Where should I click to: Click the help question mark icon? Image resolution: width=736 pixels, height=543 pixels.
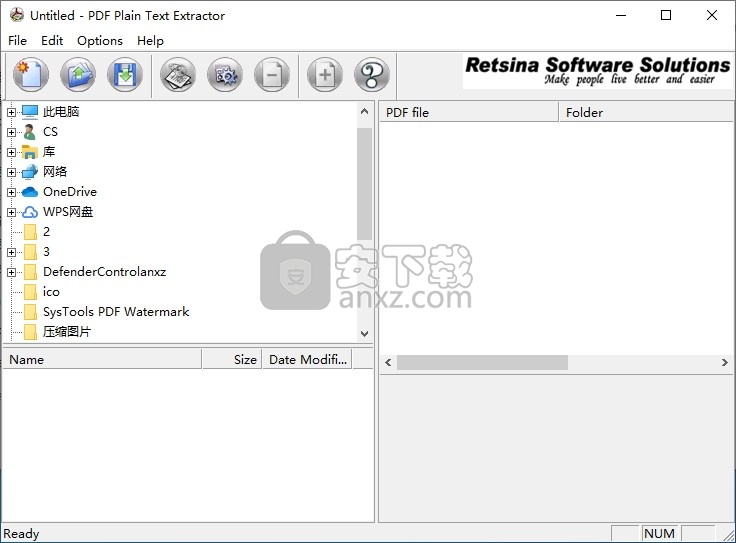[x=372, y=75]
